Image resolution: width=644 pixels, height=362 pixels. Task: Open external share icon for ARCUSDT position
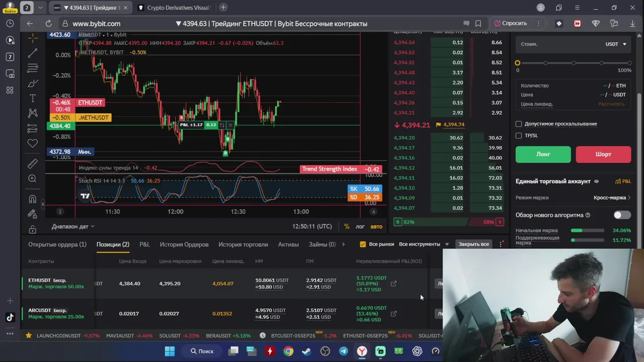pos(393,314)
